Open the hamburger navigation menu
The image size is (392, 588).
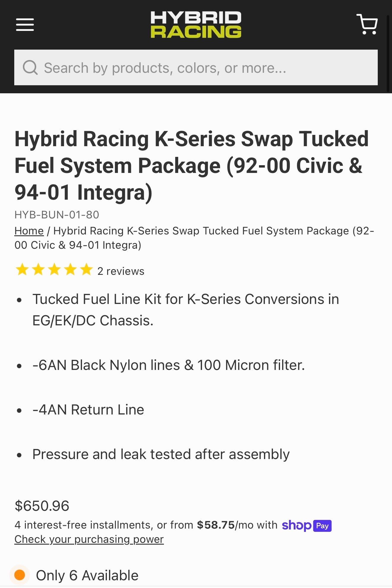click(25, 25)
